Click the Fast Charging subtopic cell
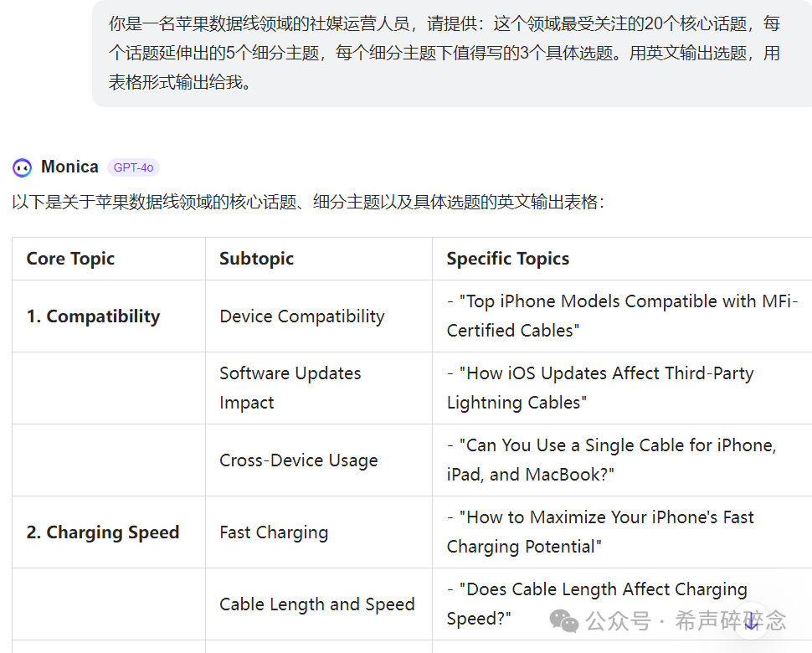 tap(274, 532)
